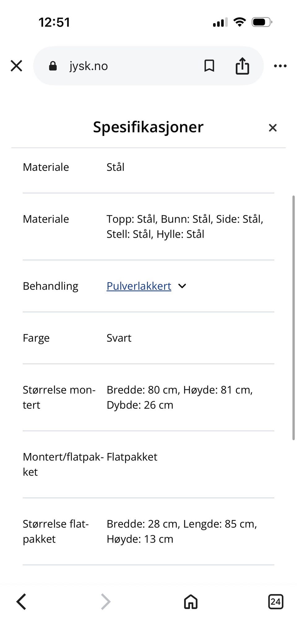
Task: Go to the home page icon
Action: click(191, 602)
